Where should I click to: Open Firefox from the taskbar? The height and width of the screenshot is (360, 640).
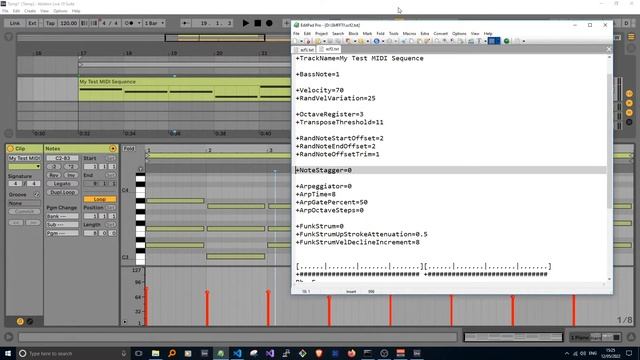click(351, 353)
